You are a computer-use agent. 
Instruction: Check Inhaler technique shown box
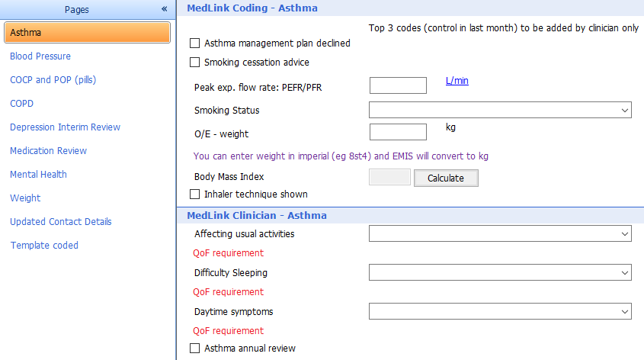coord(194,194)
